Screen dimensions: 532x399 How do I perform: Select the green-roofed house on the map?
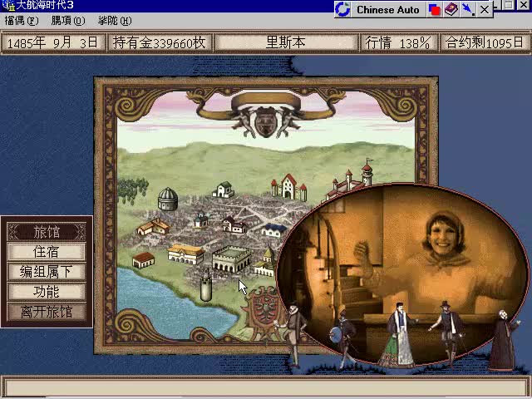coord(223,190)
